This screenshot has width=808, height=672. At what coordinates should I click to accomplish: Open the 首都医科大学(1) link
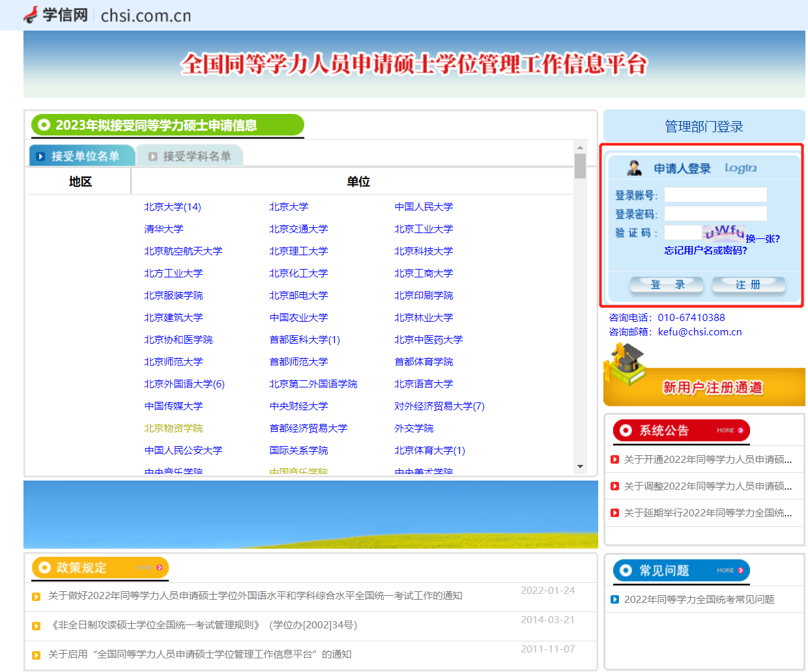(x=305, y=340)
